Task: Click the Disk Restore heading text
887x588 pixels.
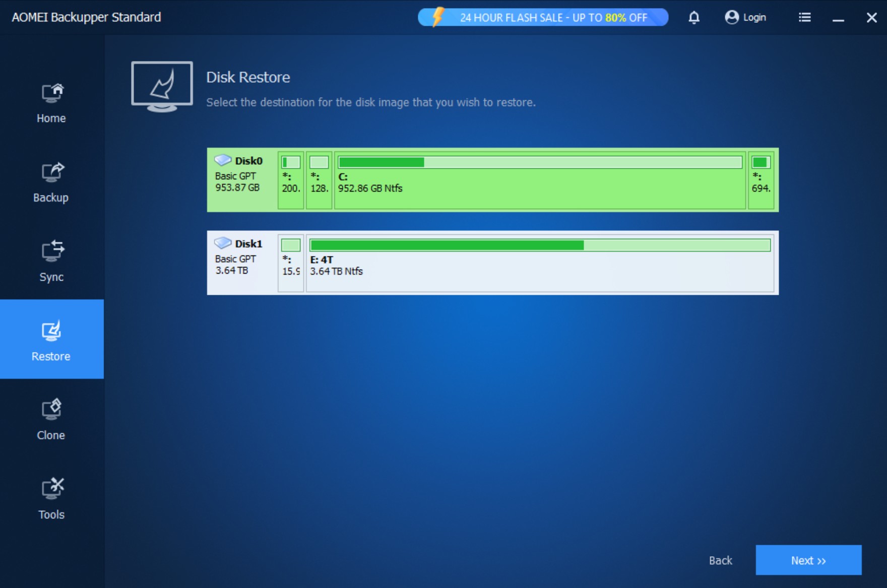Action: pos(248,77)
